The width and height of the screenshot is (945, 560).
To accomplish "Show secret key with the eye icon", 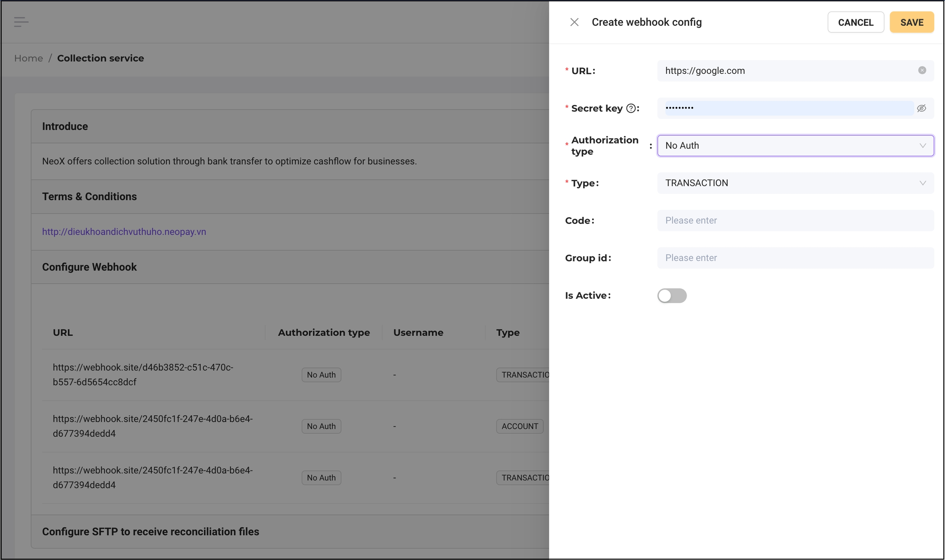I will pos(922,108).
